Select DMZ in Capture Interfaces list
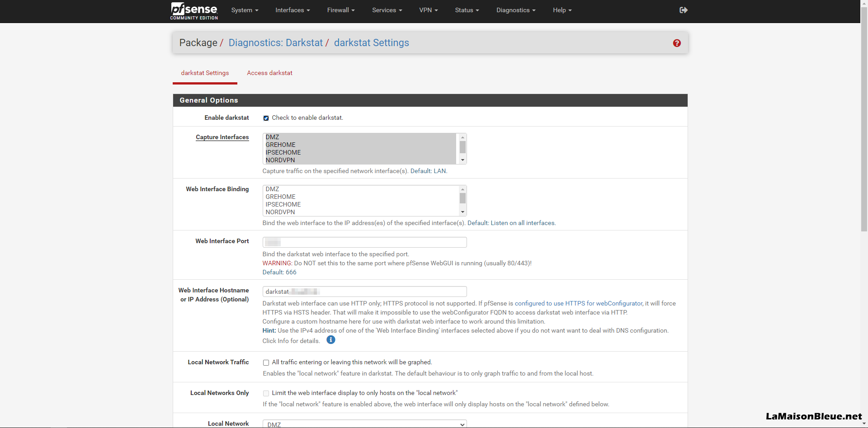The height and width of the screenshot is (428, 868). [x=360, y=137]
